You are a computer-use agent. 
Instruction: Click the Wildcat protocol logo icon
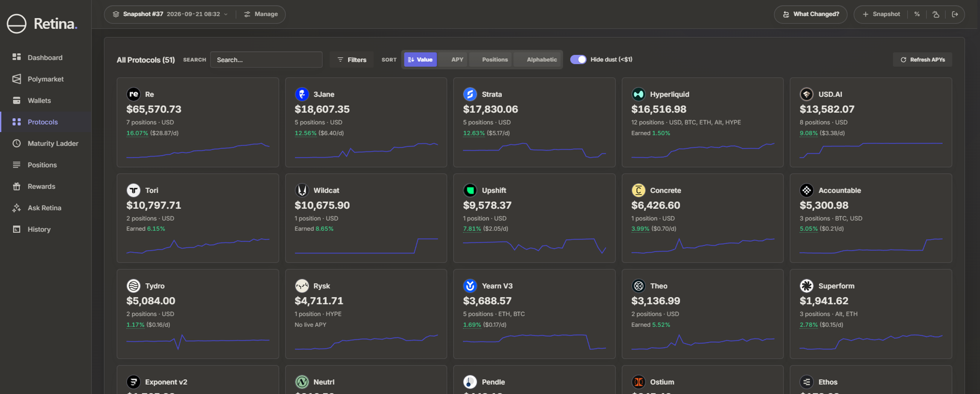pyautogui.click(x=302, y=190)
